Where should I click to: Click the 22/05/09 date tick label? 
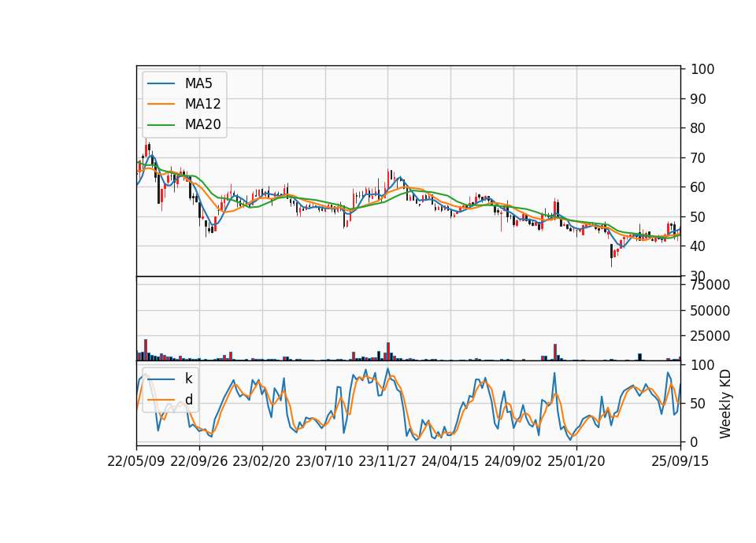coord(136,461)
